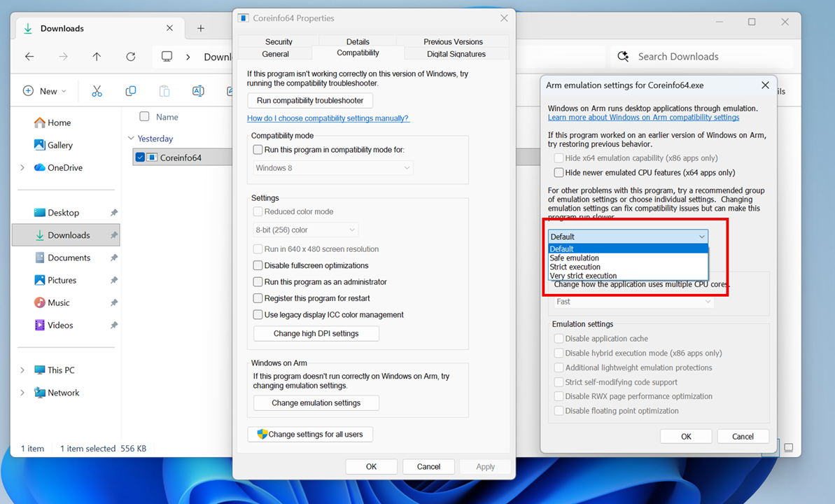Click the Rename icon in the toolbar
This screenshot has height=504, width=835.
point(197,91)
